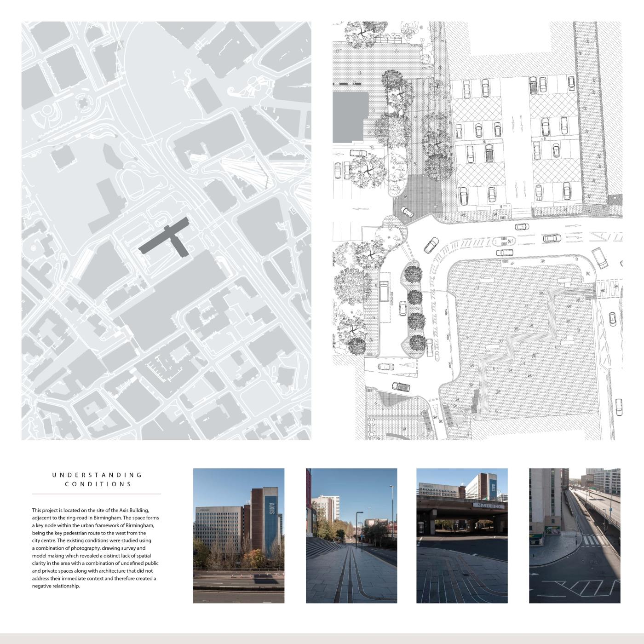Select the roundabout symbol on the grey map

(x=83, y=99)
